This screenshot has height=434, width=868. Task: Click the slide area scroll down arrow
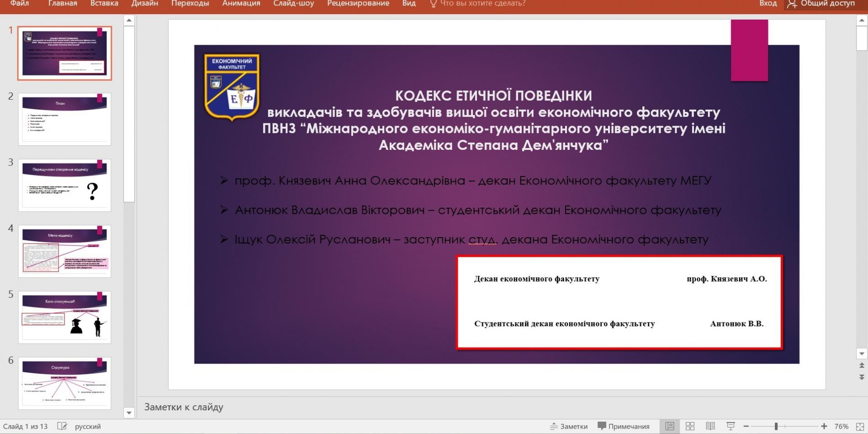(862, 354)
